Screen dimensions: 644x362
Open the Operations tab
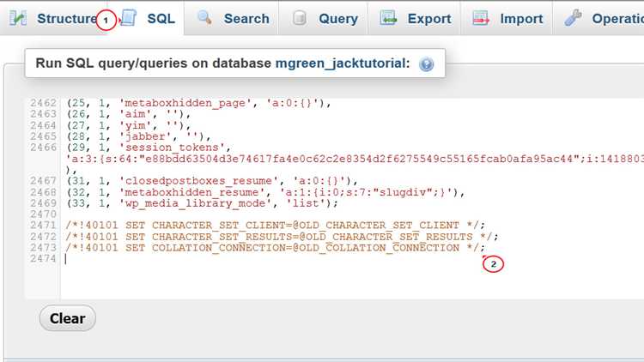(616, 18)
